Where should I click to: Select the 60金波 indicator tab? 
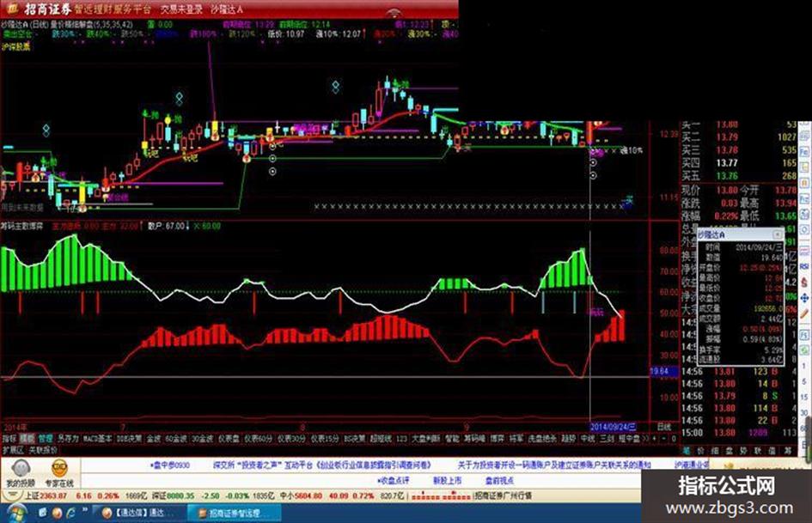(176, 439)
